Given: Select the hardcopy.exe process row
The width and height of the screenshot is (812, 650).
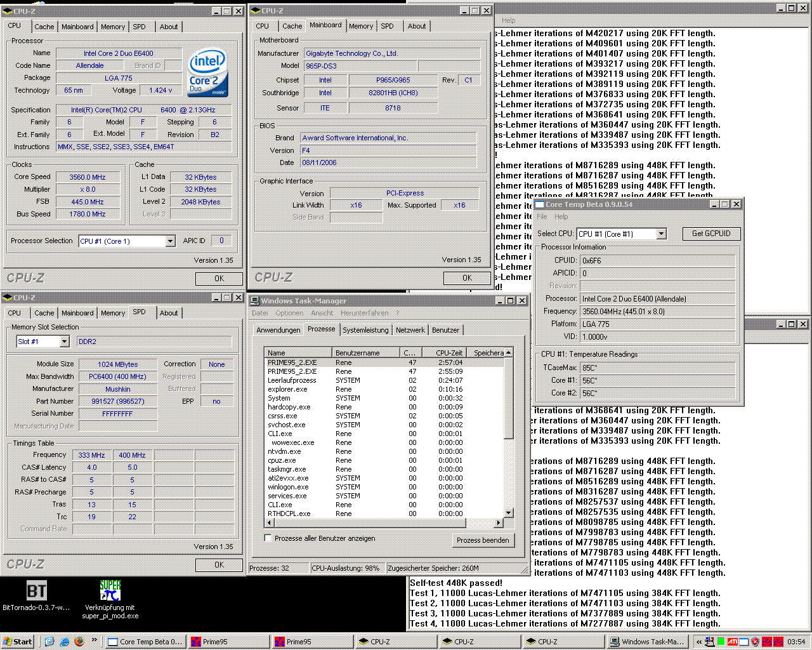Looking at the screenshot, I should [384, 407].
